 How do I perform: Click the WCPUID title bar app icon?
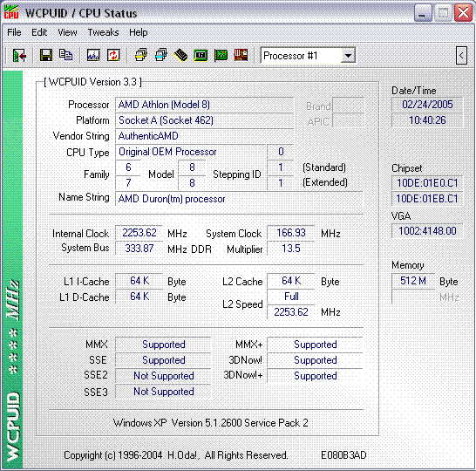pyautogui.click(x=12, y=12)
